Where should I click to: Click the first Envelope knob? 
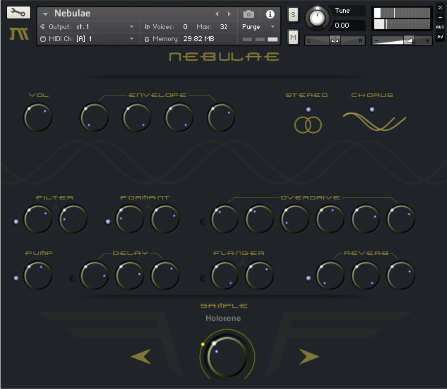click(x=95, y=118)
